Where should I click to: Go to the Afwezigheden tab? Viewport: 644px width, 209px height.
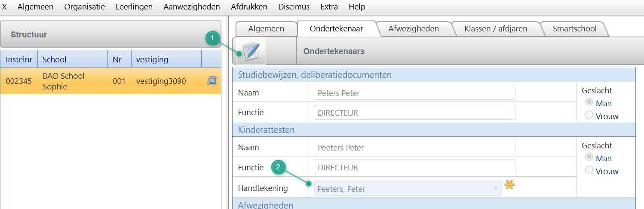click(x=414, y=29)
